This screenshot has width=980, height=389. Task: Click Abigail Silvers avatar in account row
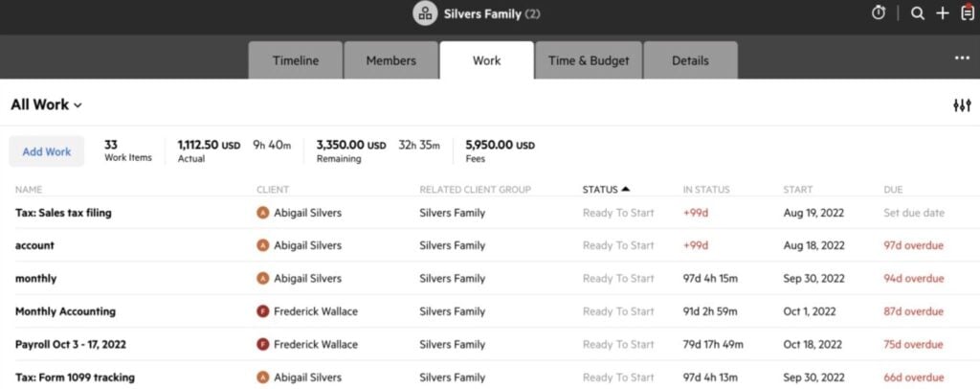tap(262, 245)
